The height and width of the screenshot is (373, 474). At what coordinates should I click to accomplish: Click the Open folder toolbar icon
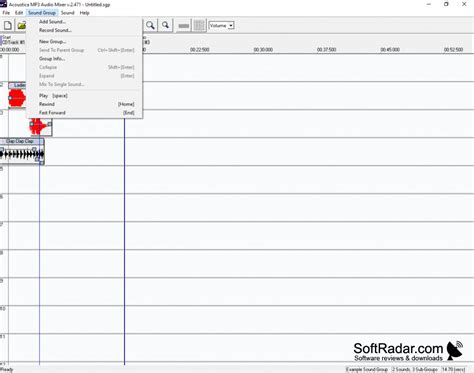click(21, 26)
